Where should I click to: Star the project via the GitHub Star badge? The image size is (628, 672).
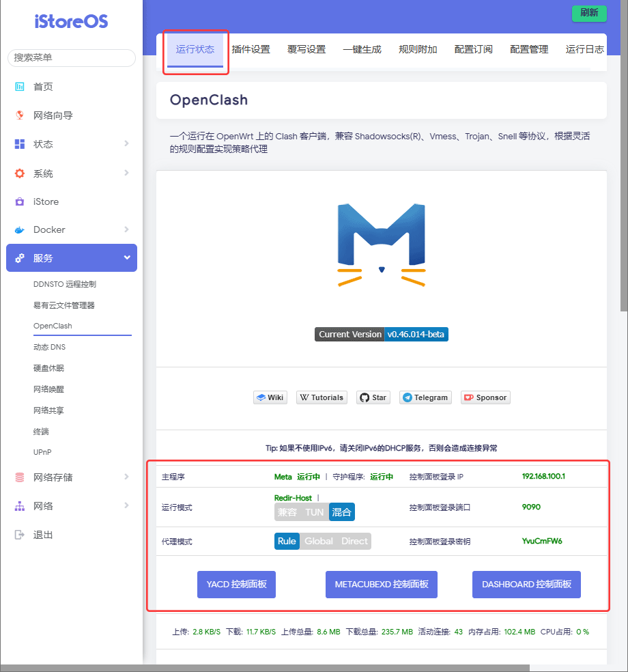click(373, 397)
